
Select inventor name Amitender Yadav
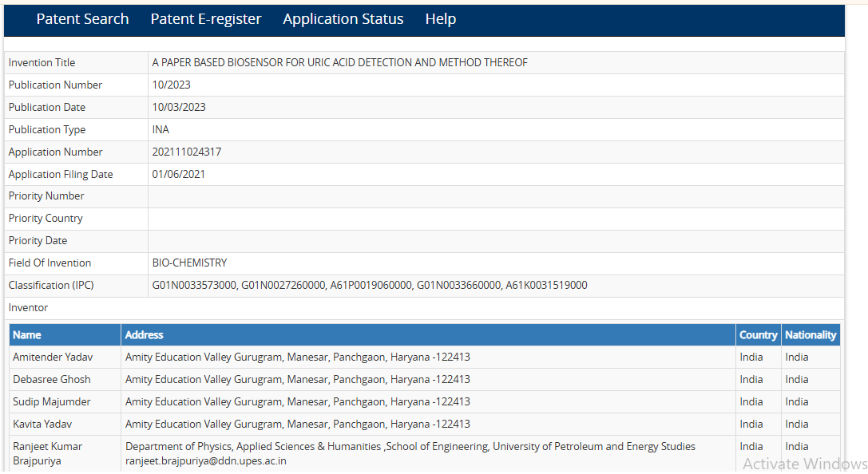tap(54, 357)
